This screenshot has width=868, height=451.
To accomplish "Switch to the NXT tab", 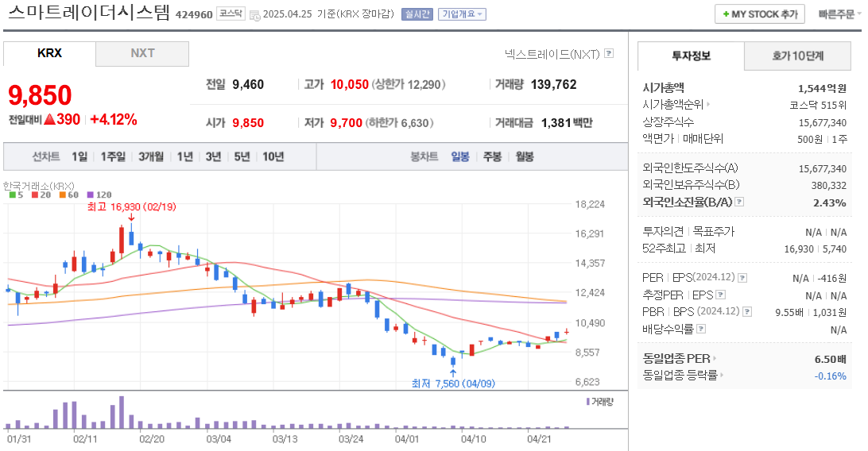I will click(x=142, y=54).
